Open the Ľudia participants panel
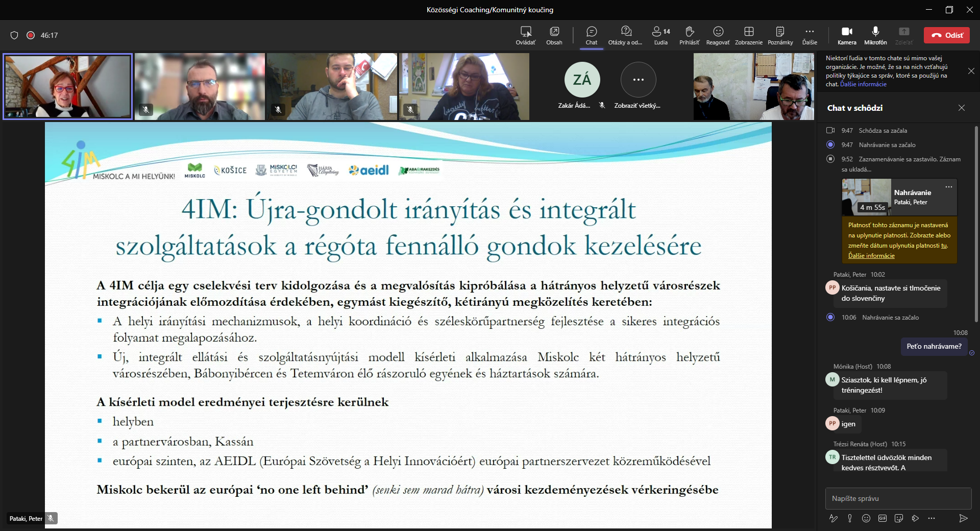 click(x=660, y=35)
